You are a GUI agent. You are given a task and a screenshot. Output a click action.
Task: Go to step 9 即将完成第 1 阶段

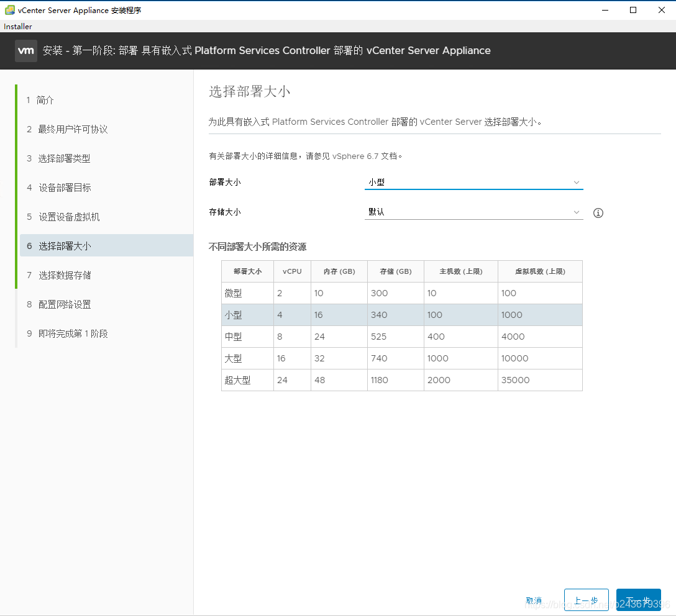click(67, 333)
